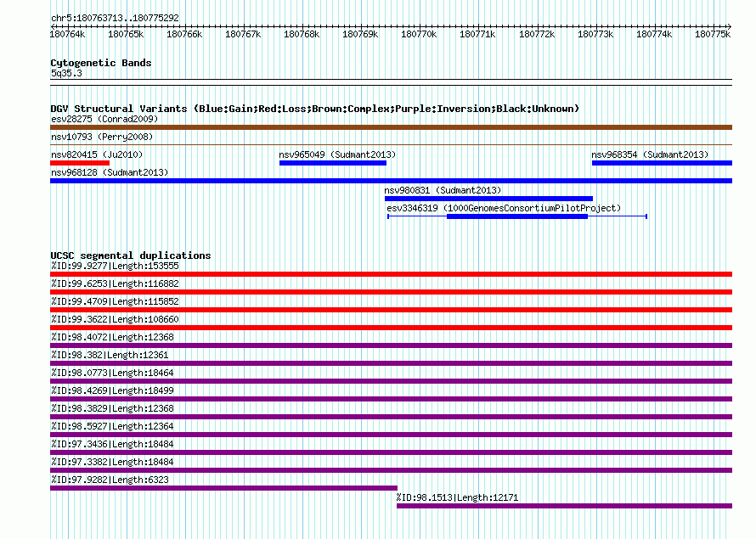The image size is (756, 539).
Task: Open the nsv965049 (Sudmant2013) blue gain bar
Action: click(x=333, y=163)
